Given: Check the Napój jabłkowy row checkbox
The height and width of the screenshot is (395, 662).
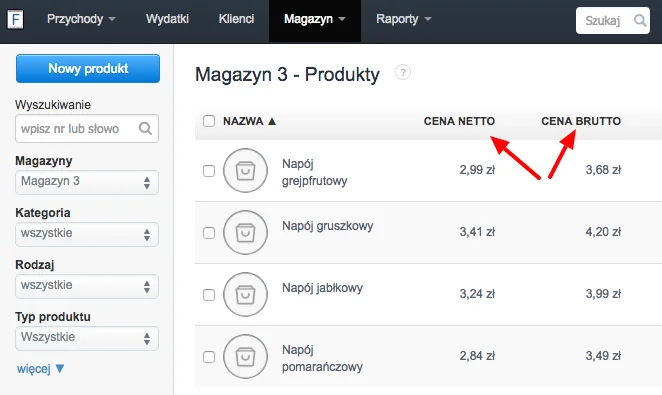Looking at the screenshot, I should pyautogui.click(x=209, y=295).
